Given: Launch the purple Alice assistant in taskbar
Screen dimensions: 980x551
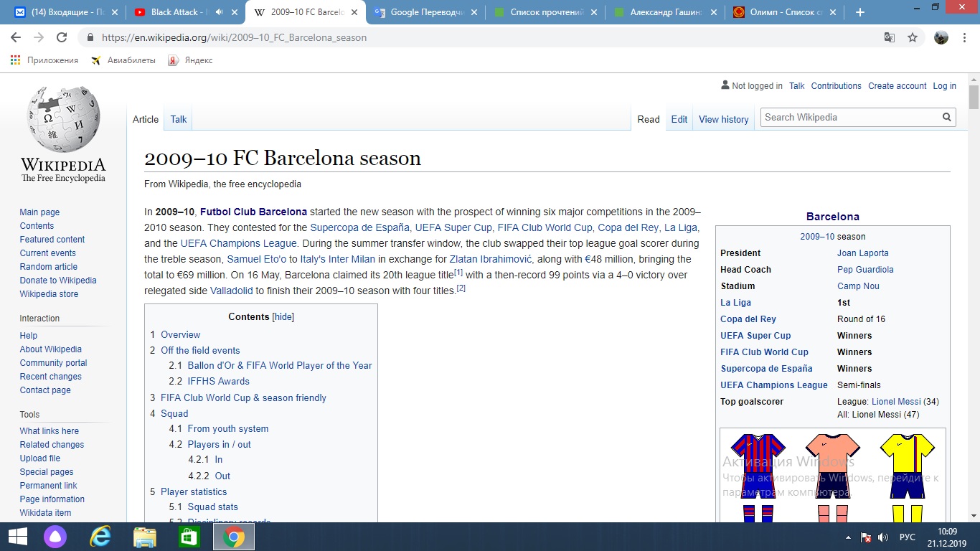Looking at the screenshot, I should [x=55, y=537].
